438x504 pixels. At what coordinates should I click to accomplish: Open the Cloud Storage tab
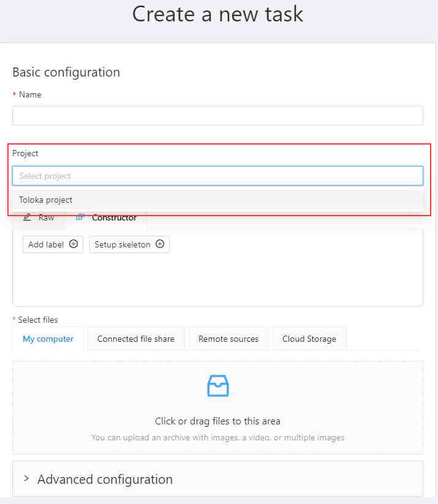pos(309,339)
